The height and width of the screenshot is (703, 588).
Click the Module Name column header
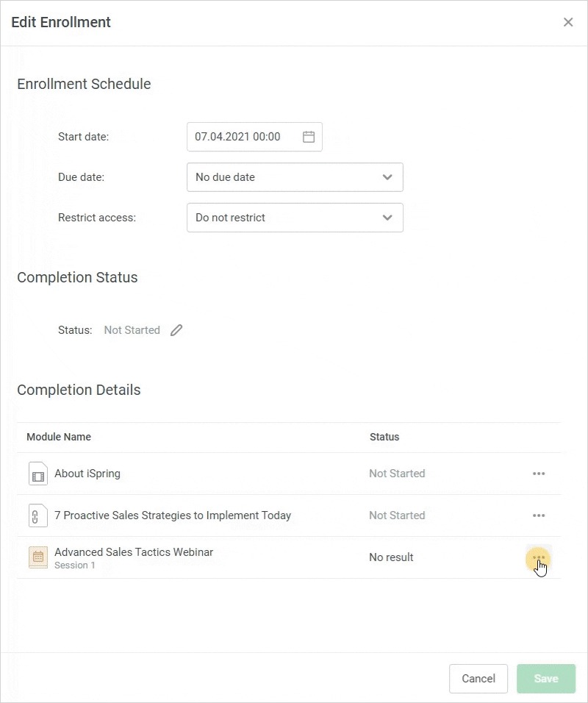click(59, 437)
